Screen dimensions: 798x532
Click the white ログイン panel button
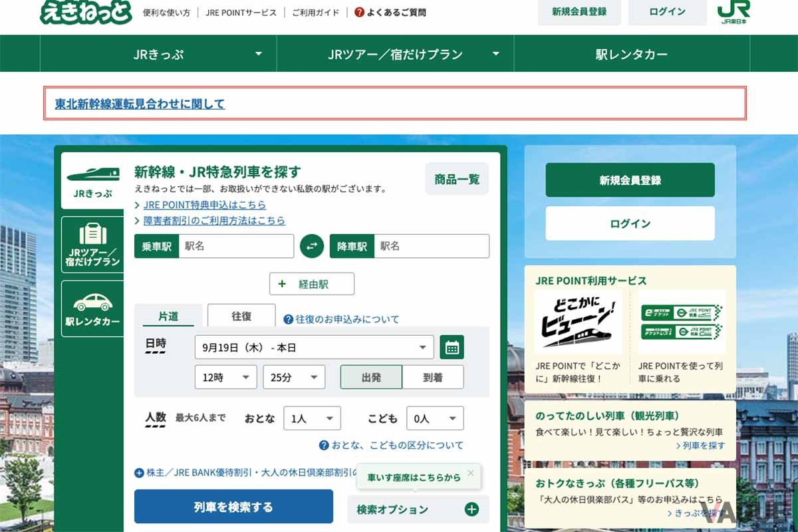click(x=630, y=223)
